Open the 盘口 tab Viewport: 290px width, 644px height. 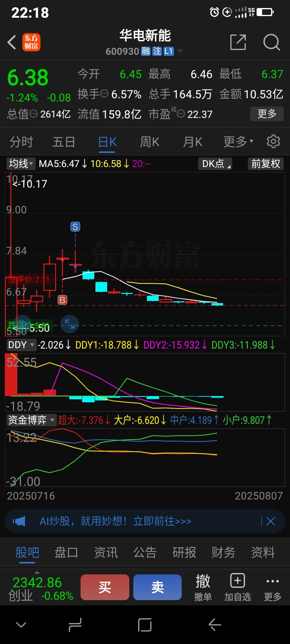(66, 553)
